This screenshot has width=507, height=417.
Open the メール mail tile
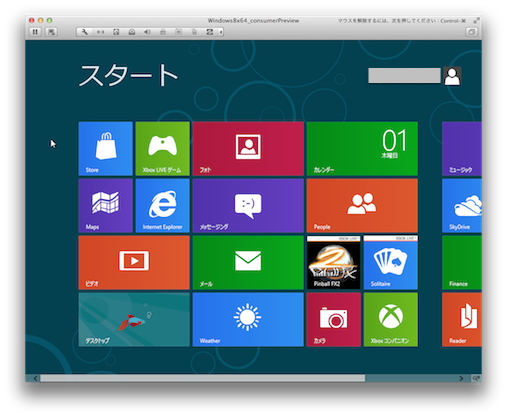click(248, 262)
